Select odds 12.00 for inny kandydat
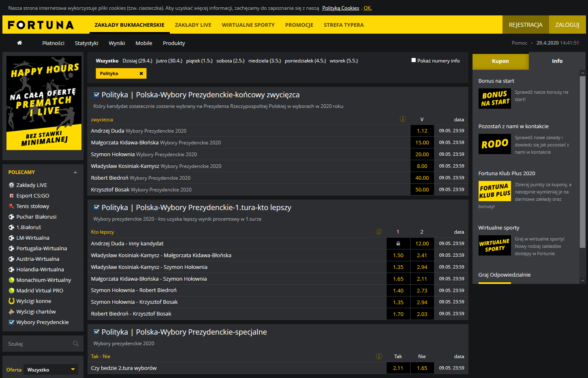This screenshot has height=378, width=588. [x=422, y=243]
